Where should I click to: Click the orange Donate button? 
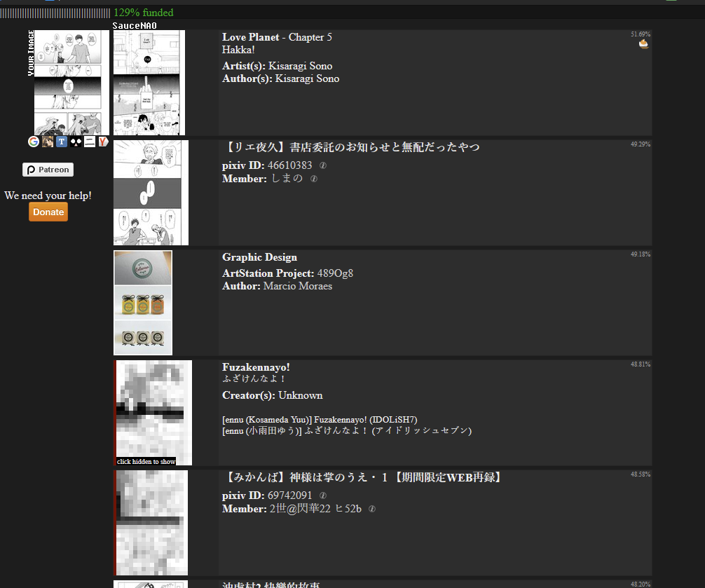point(48,212)
